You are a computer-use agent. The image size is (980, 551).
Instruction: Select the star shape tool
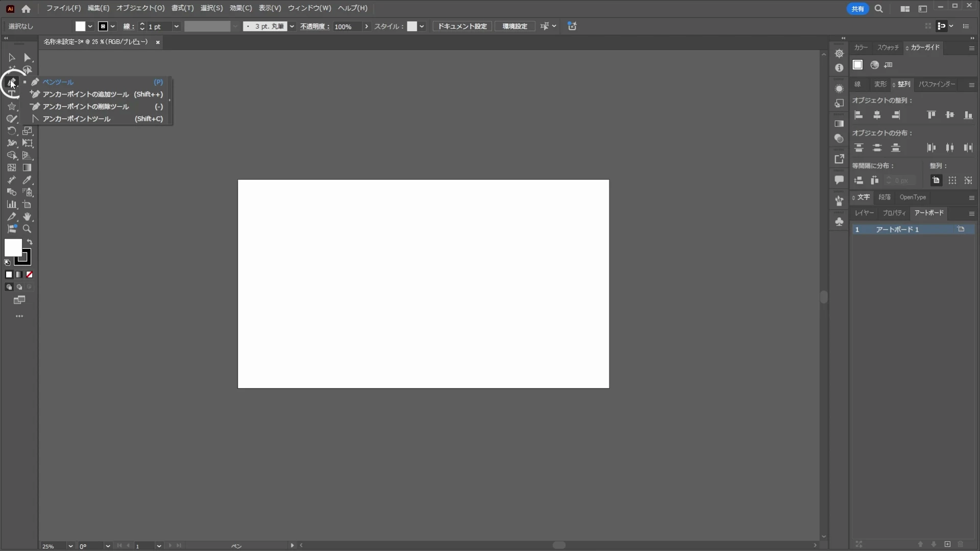click(12, 107)
